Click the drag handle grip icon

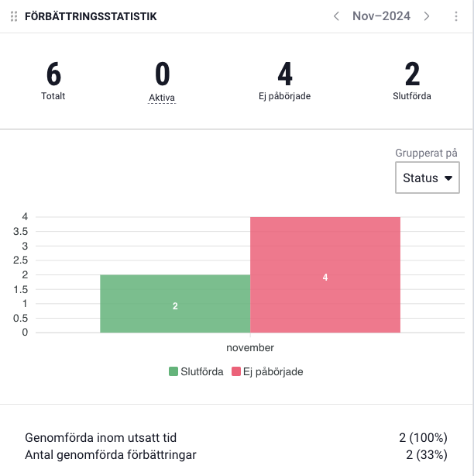point(14,16)
